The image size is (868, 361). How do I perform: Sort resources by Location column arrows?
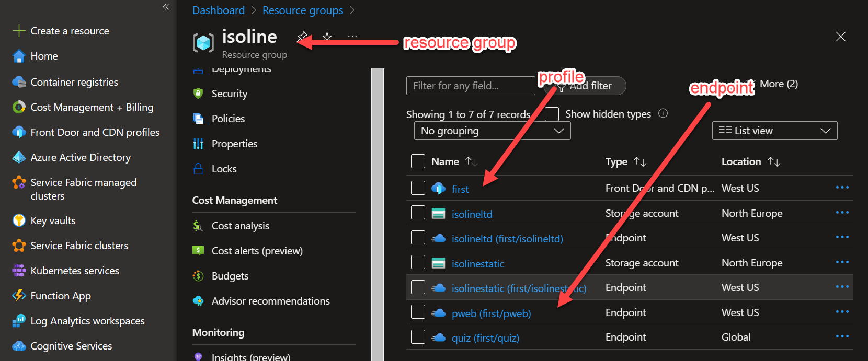tap(774, 162)
